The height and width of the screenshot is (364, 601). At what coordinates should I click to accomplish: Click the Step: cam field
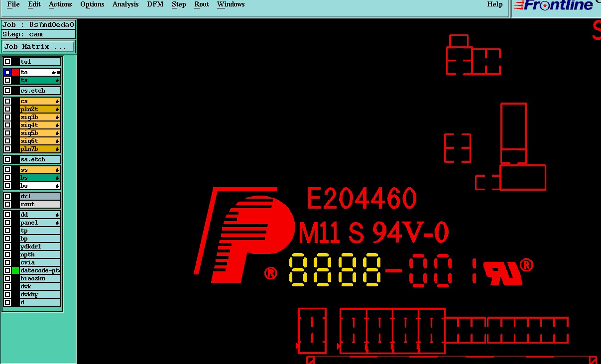coord(38,34)
